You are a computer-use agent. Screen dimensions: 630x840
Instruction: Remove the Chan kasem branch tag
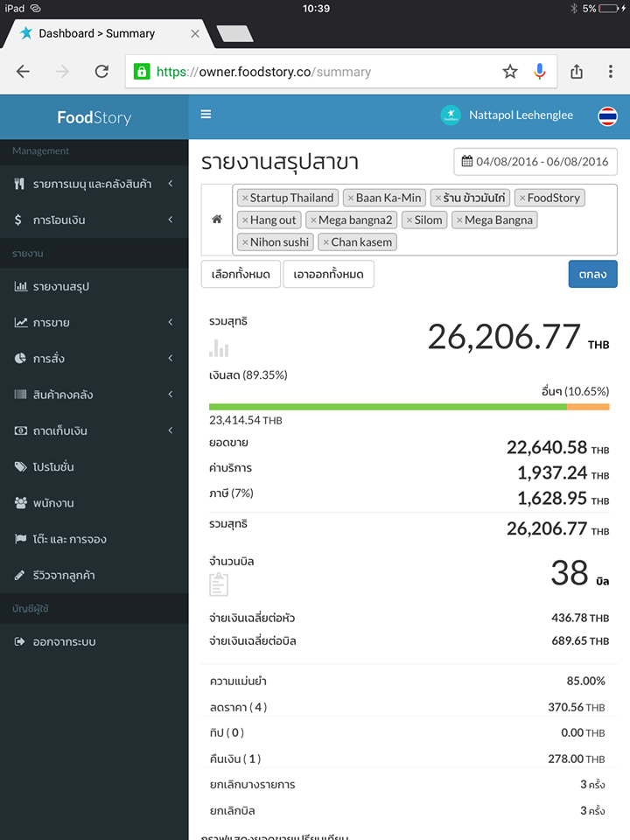(x=325, y=242)
